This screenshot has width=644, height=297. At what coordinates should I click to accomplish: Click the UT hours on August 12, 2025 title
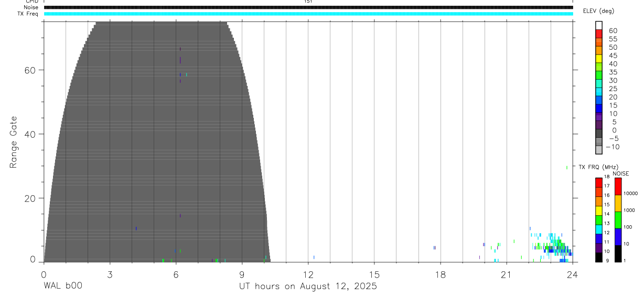pos(308,286)
